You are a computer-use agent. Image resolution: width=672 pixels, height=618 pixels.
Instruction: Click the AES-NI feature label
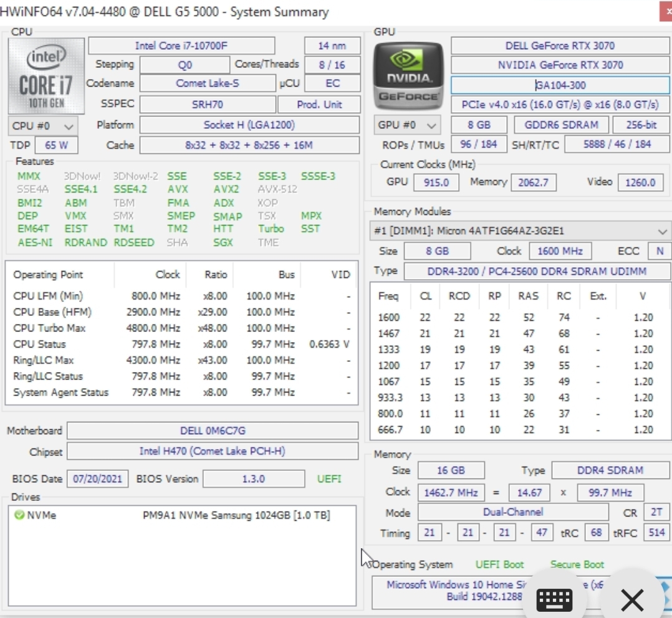point(35,242)
